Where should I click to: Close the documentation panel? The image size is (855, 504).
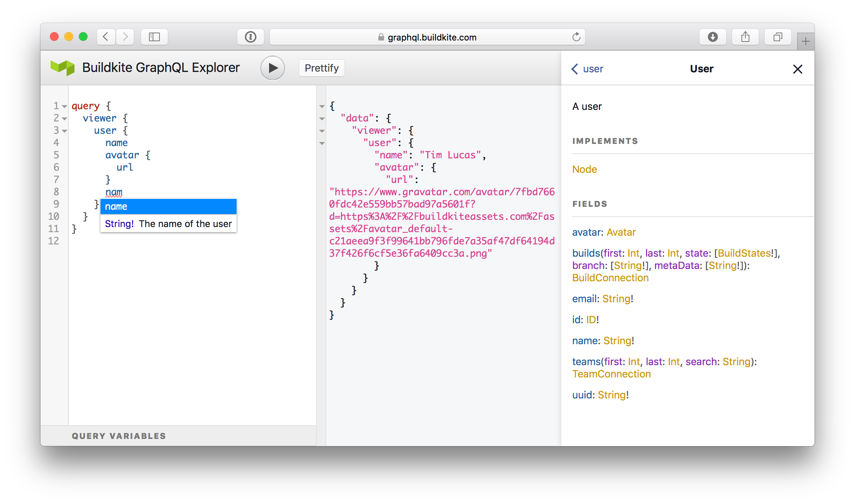click(x=797, y=69)
